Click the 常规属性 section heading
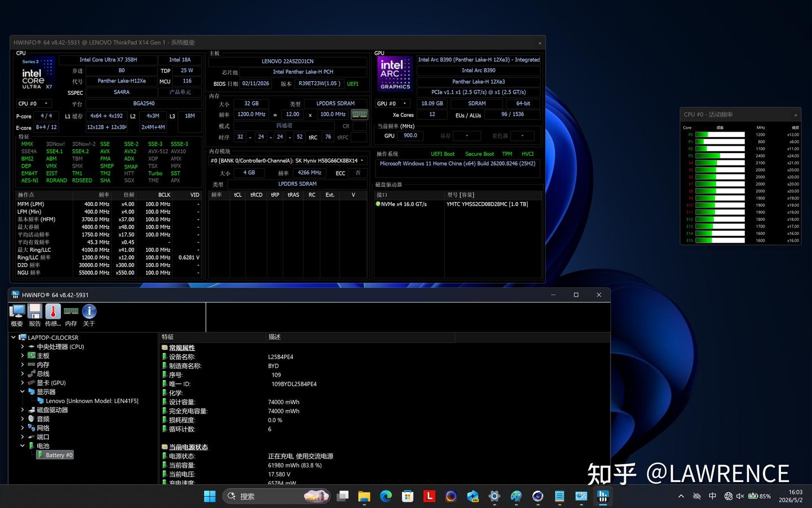 pos(182,348)
